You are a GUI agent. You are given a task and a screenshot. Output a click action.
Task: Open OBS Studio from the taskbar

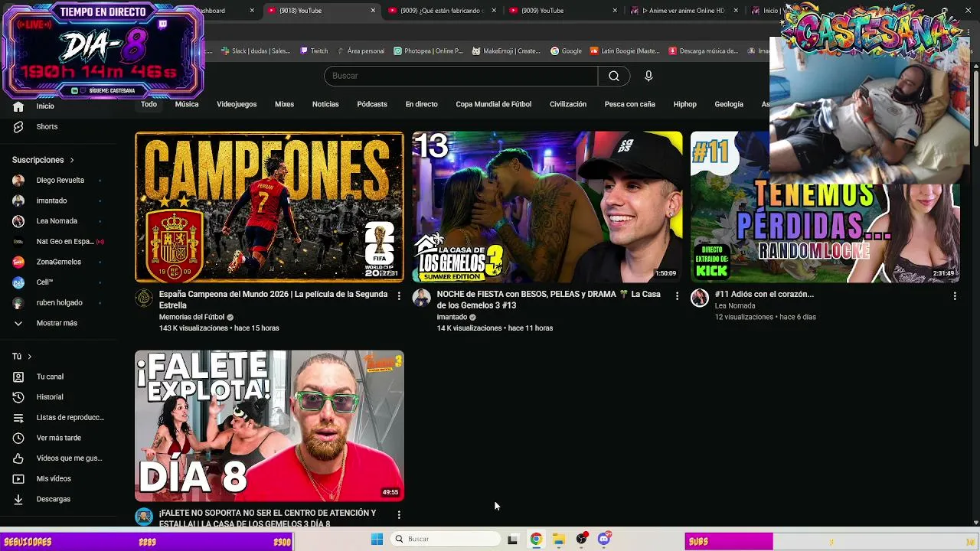tap(582, 540)
